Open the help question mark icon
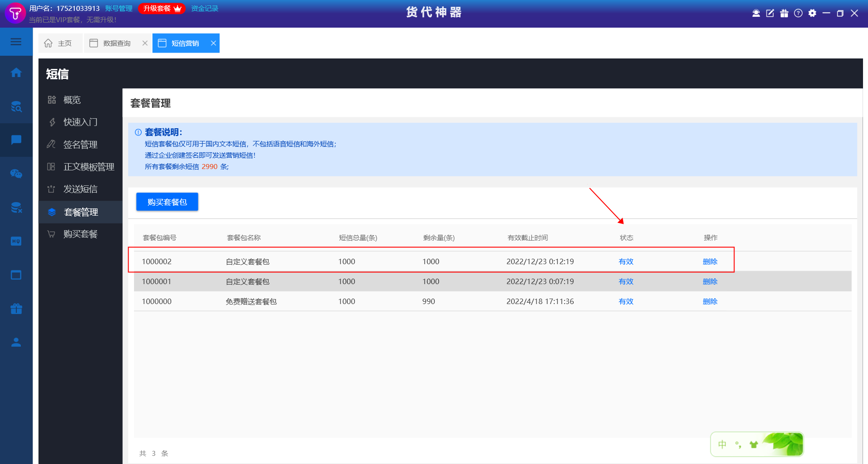This screenshot has height=464, width=868. coord(798,13)
